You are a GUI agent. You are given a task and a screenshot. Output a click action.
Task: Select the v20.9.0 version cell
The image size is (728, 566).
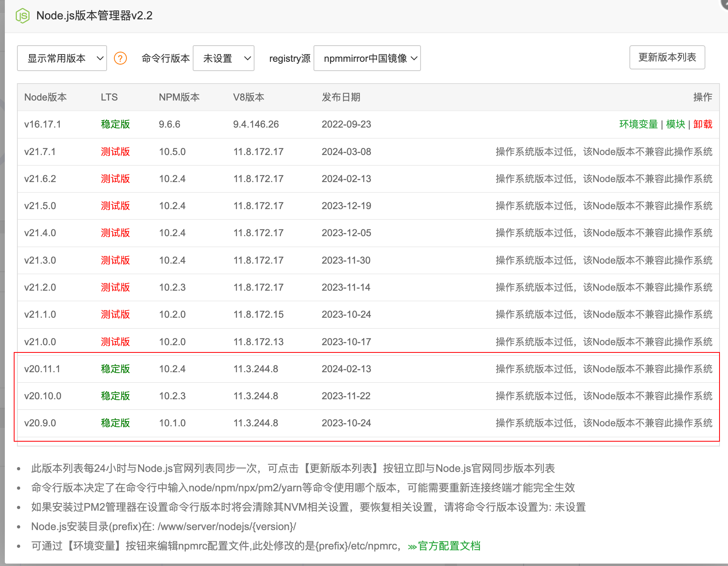click(x=40, y=423)
